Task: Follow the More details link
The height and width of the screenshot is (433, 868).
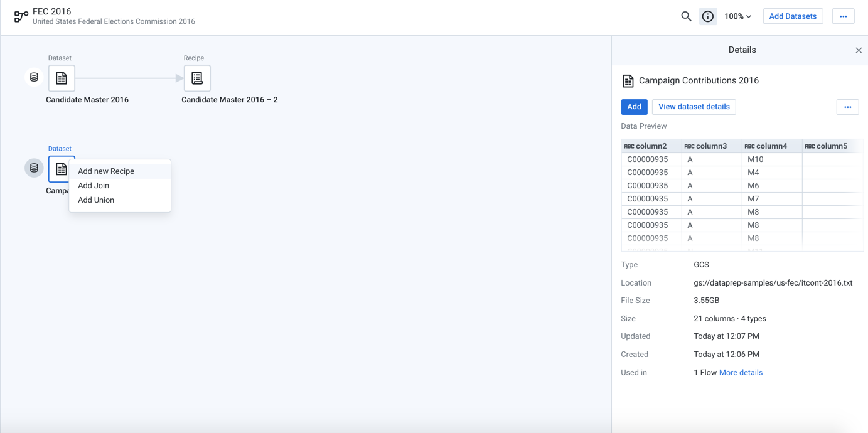Action: (741, 373)
